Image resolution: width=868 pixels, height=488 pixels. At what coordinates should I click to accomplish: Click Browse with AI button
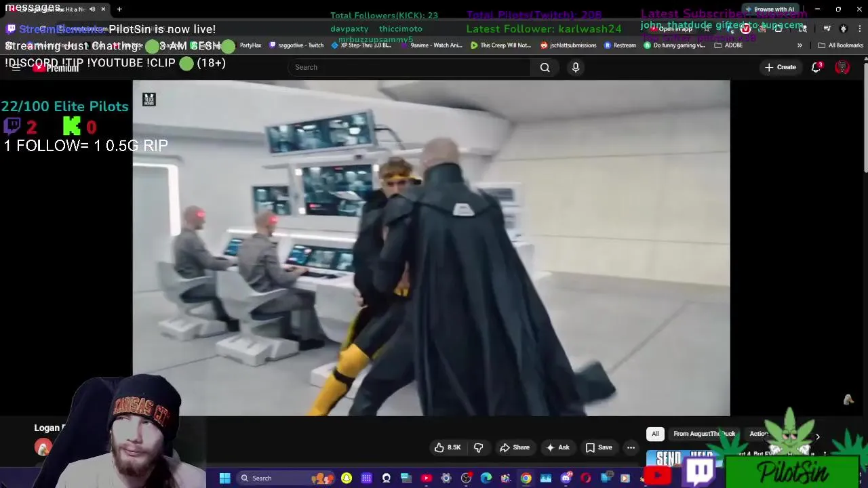pos(770,9)
